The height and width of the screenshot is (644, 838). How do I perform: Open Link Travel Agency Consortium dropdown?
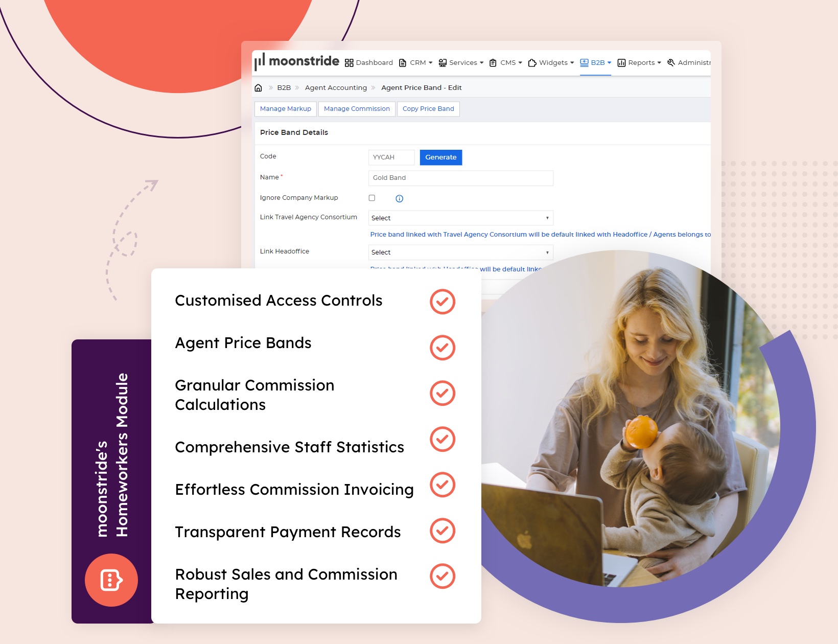(x=461, y=218)
